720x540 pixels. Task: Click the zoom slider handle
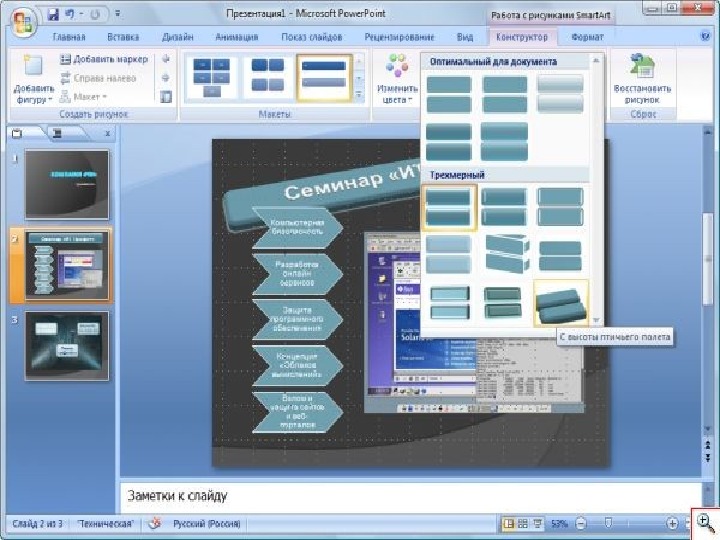[x=608, y=523]
